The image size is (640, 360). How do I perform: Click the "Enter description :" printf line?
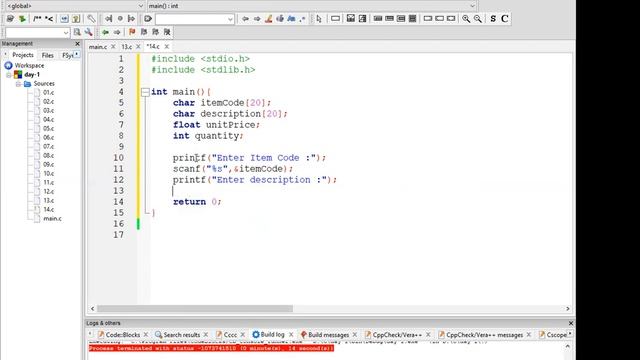click(255, 180)
